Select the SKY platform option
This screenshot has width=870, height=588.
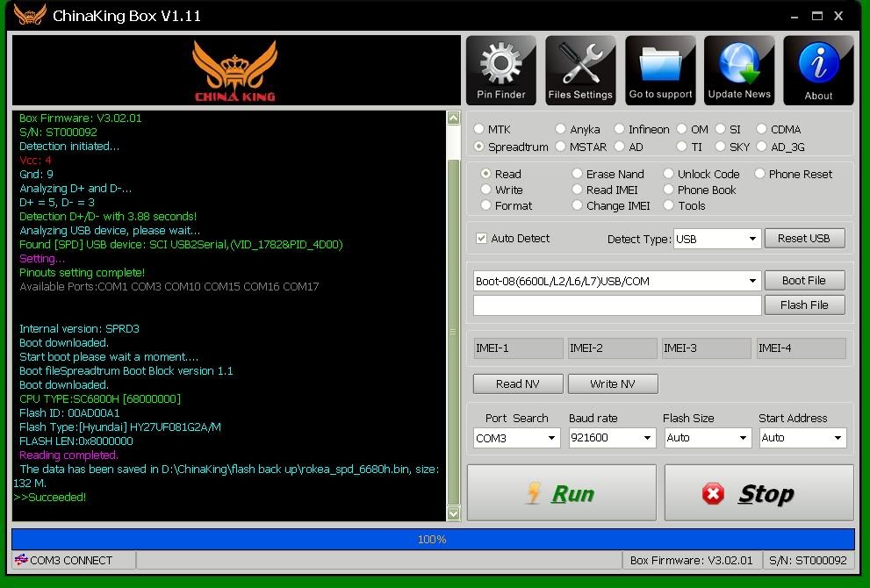(x=720, y=147)
